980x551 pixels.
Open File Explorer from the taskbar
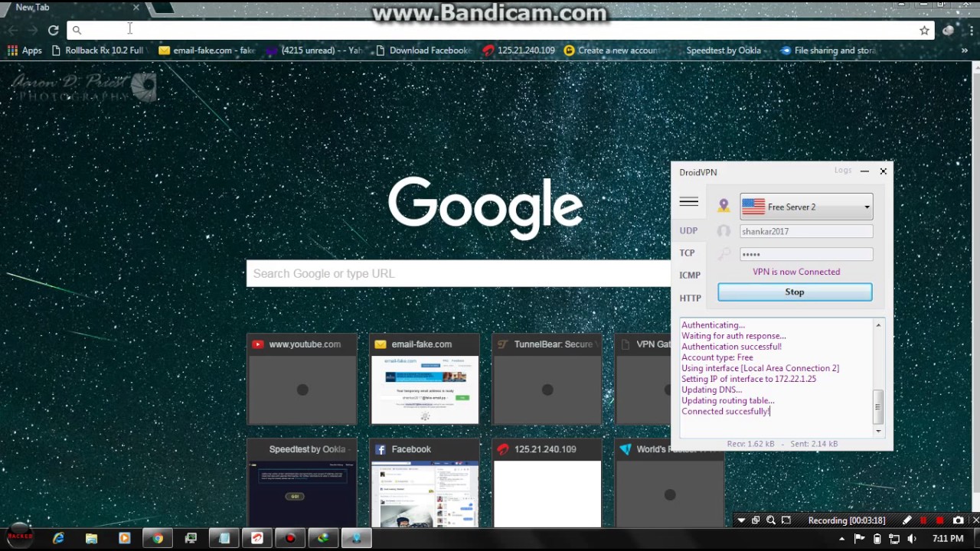point(91,539)
